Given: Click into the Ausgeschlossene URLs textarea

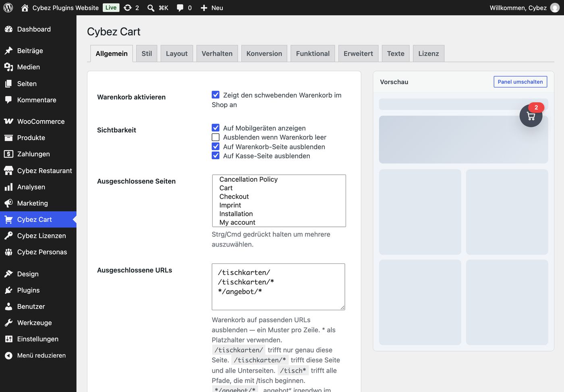Looking at the screenshot, I should click(278, 287).
